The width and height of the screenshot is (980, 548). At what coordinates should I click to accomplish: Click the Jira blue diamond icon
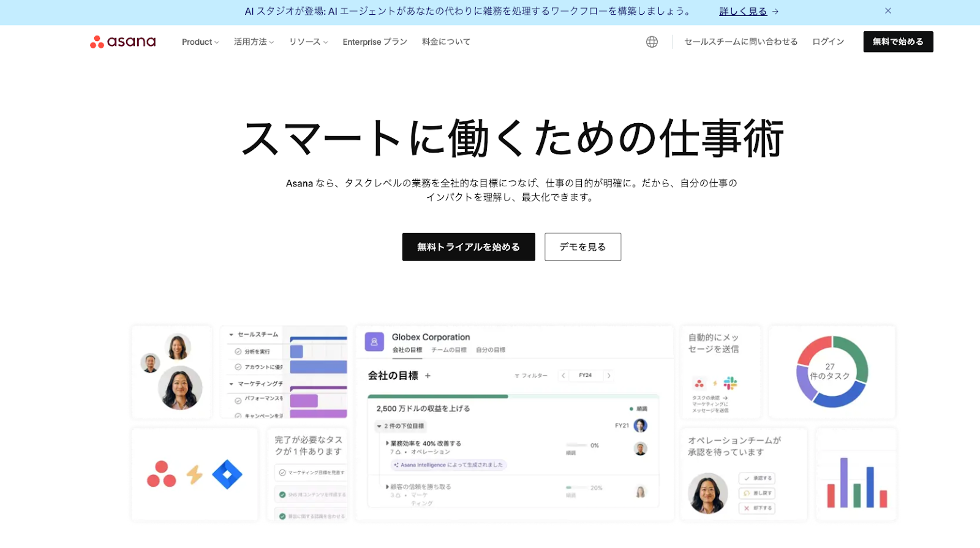pos(227,474)
